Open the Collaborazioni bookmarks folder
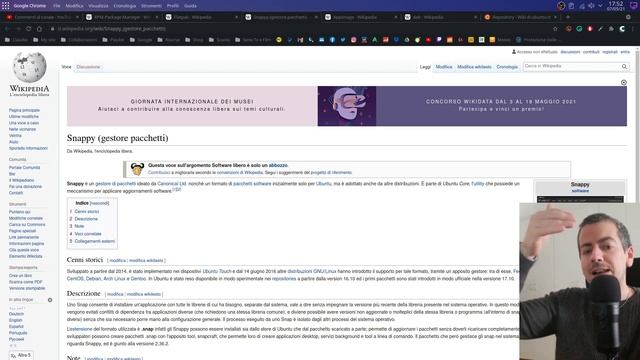This screenshot has height=360, width=640. [x=80, y=40]
